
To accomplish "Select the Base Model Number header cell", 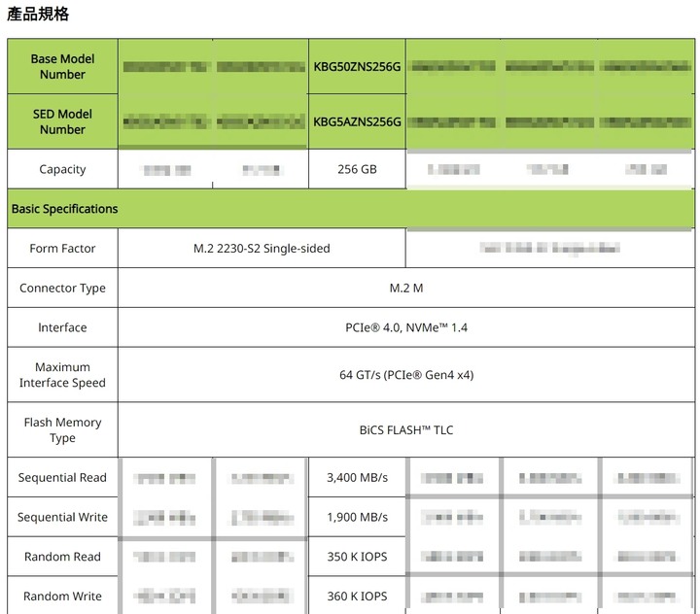I will click(62, 66).
